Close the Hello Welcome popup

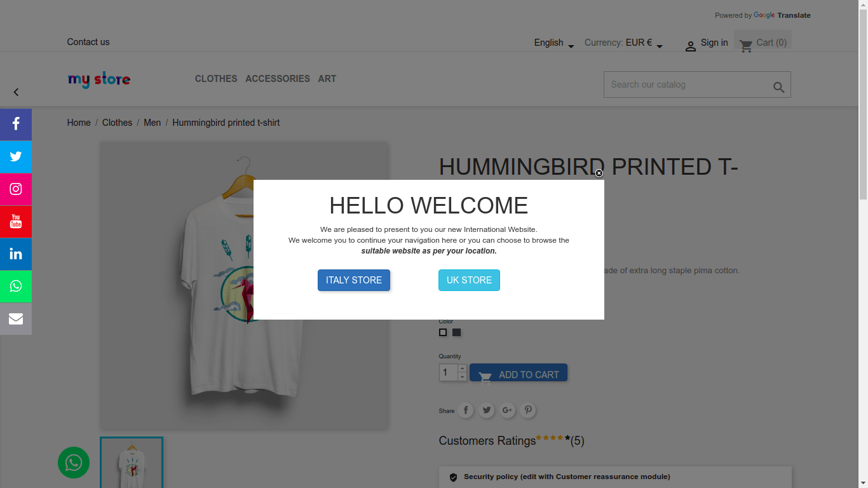tap(599, 173)
